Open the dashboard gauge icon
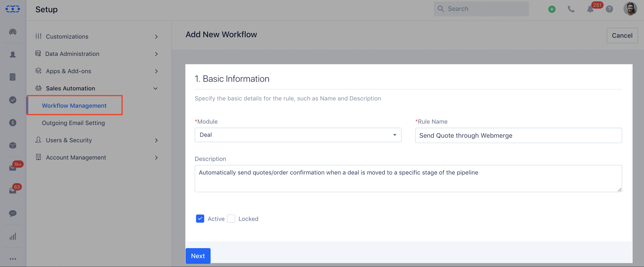 click(x=13, y=32)
